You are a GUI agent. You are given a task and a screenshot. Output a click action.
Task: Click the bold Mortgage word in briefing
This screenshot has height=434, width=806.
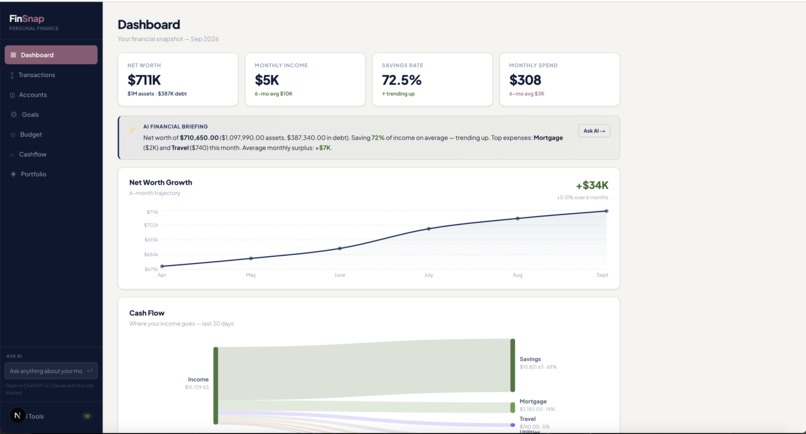(x=548, y=138)
